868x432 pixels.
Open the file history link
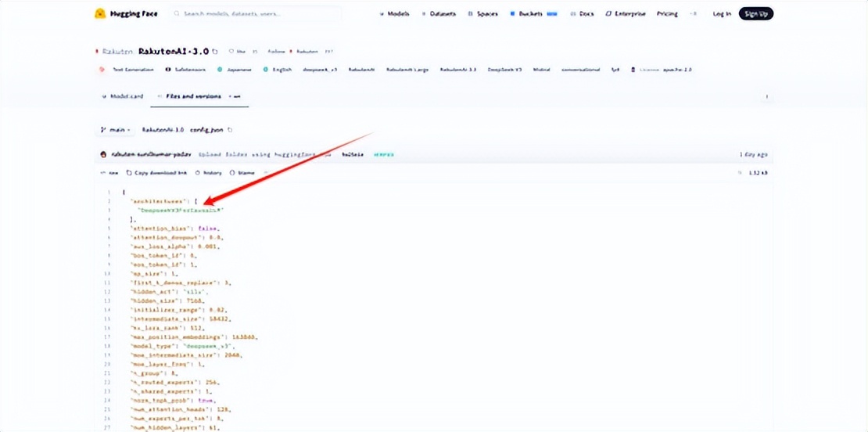tap(209, 173)
